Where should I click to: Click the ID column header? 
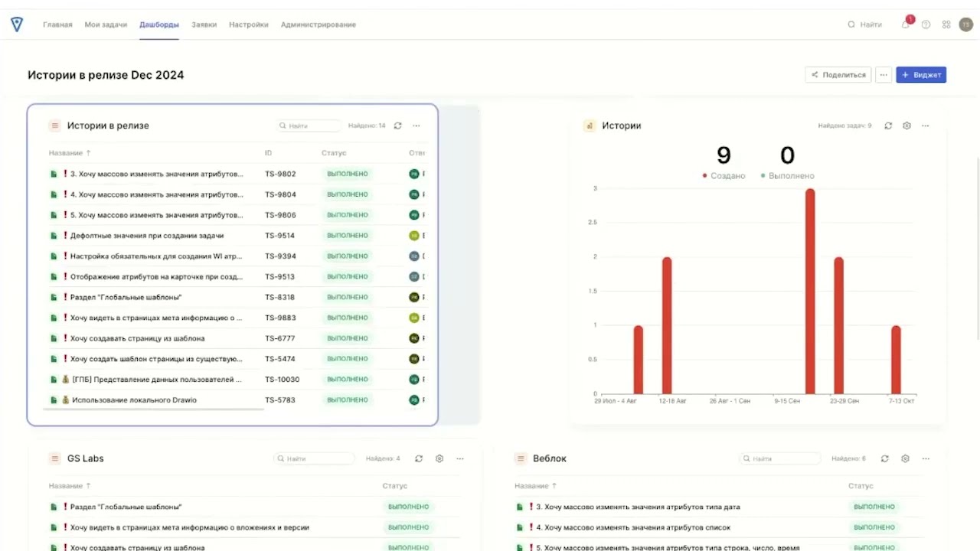coord(269,153)
